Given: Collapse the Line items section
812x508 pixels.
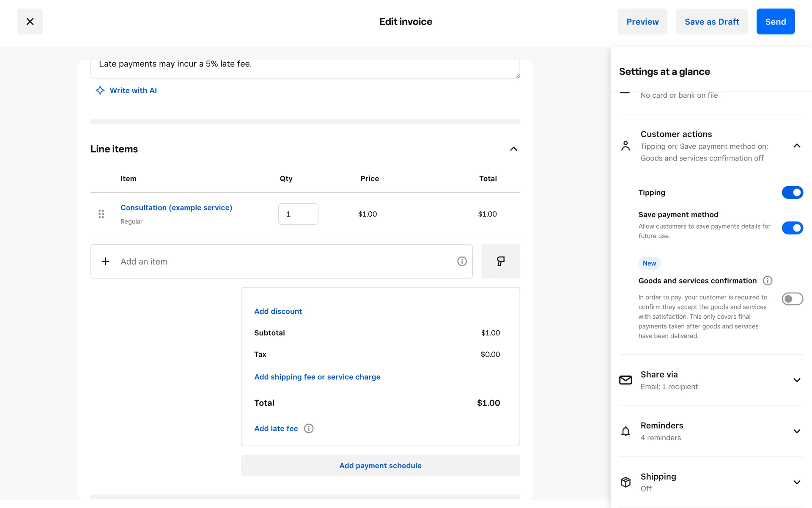Looking at the screenshot, I should coord(513,149).
